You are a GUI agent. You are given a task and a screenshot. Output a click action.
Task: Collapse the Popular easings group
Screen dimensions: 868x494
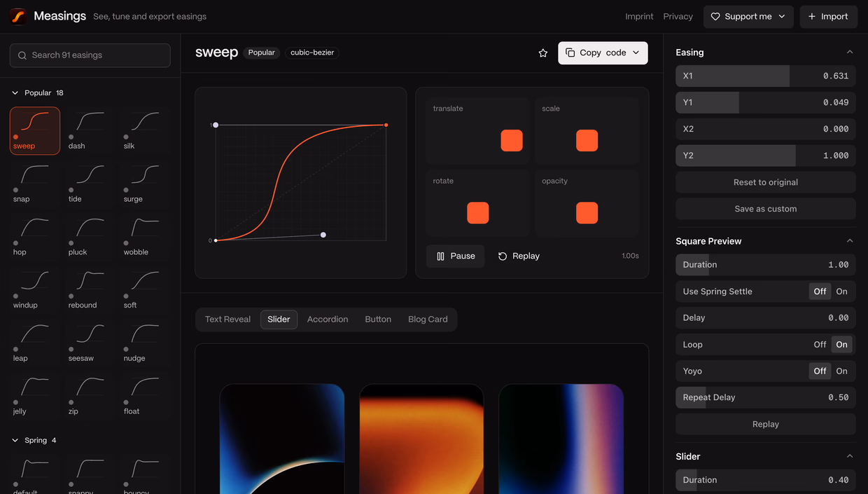point(38,92)
